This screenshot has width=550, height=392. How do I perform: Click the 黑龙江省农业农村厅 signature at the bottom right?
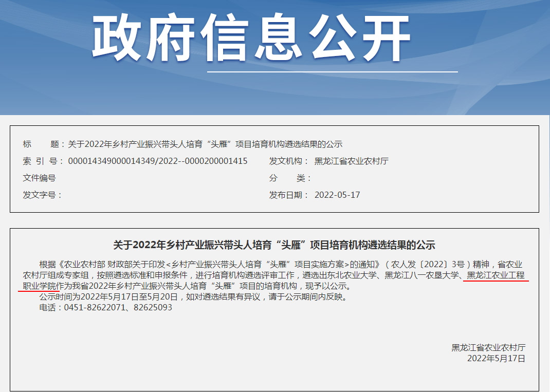488,347
